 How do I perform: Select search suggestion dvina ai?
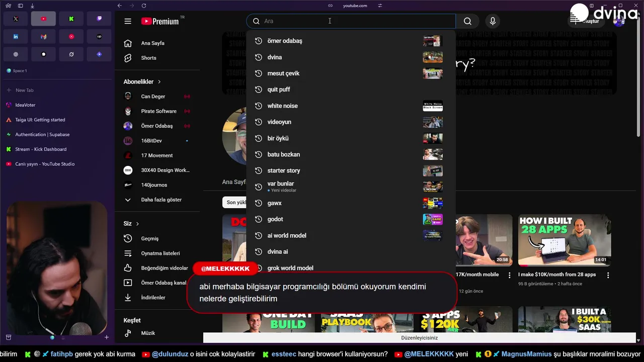pyautogui.click(x=351, y=251)
